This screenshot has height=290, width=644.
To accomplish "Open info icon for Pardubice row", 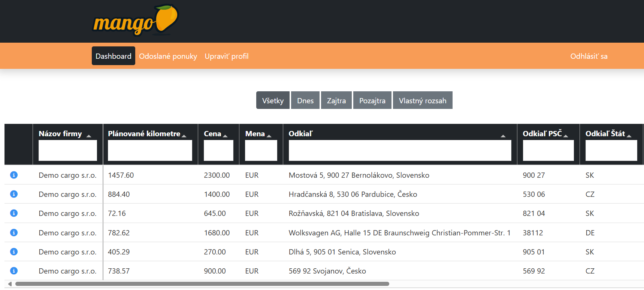I will point(14,194).
